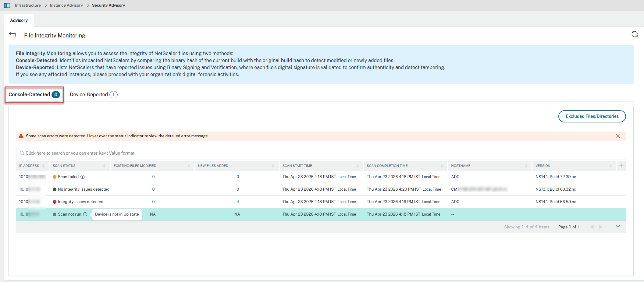
Task: Click 'No integrity issues detected' status text
Action: tap(84, 189)
